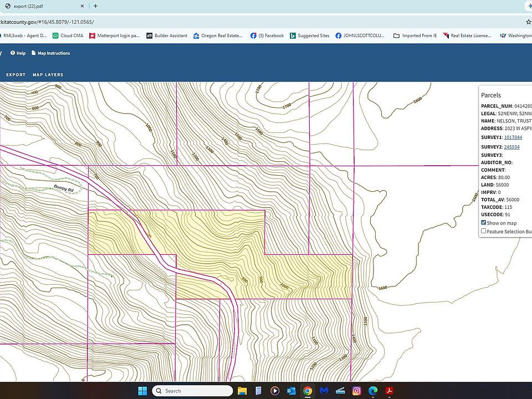Open Washington bookmark

point(516,35)
